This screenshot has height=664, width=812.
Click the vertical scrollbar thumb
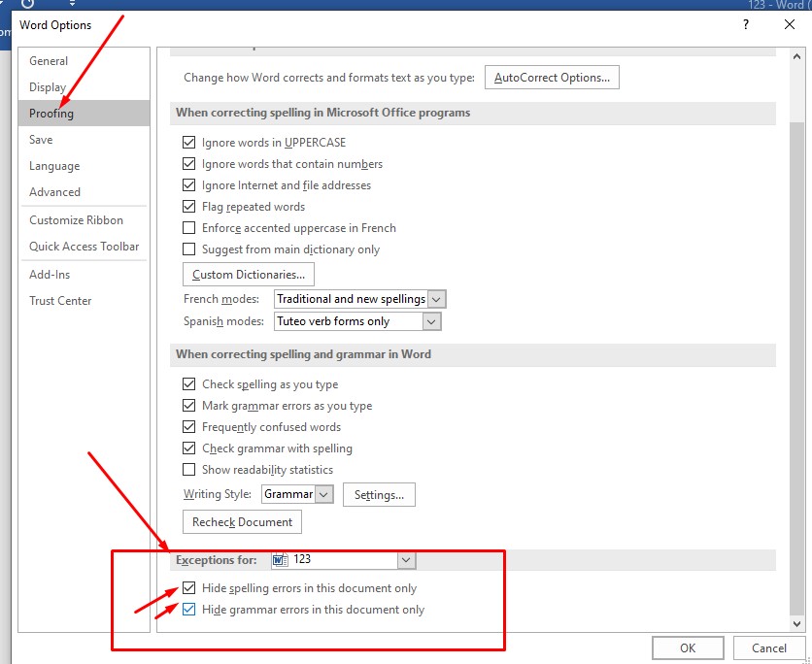(x=797, y=368)
